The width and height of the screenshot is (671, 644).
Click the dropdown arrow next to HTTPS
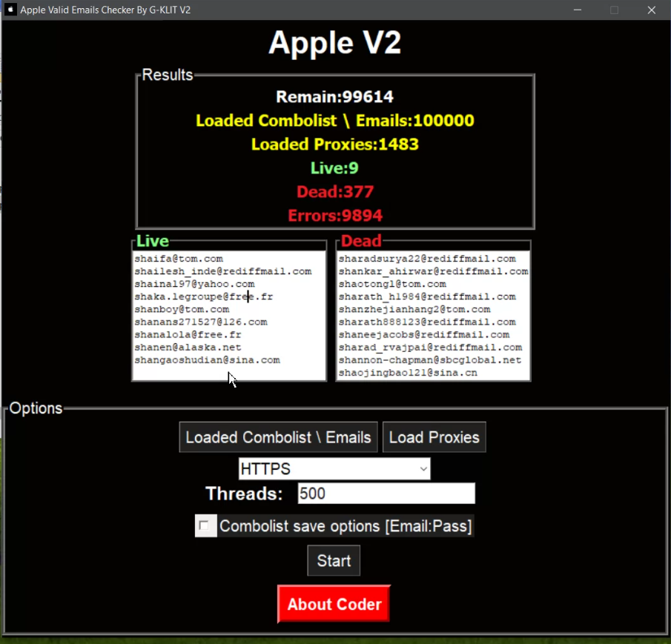423,468
